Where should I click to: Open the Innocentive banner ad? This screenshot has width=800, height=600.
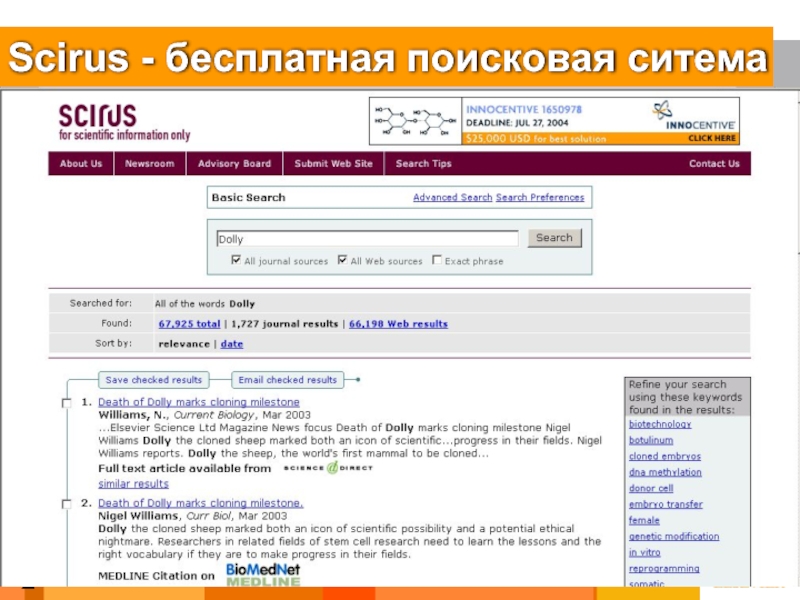click(554, 121)
